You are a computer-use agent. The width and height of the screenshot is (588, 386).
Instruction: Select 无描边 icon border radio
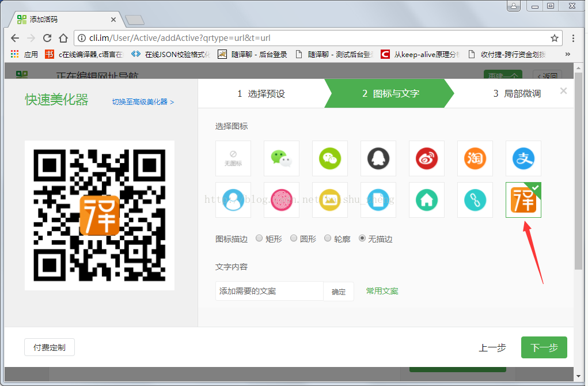click(x=362, y=238)
